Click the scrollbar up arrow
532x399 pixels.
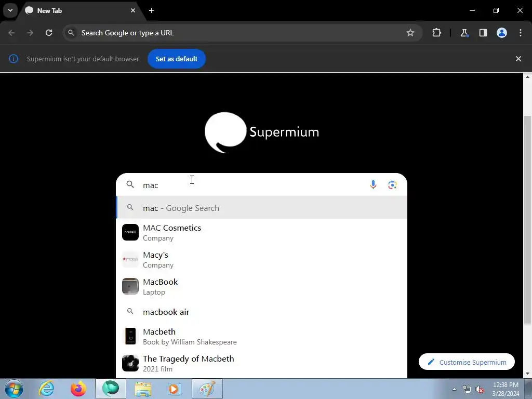click(x=527, y=77)
